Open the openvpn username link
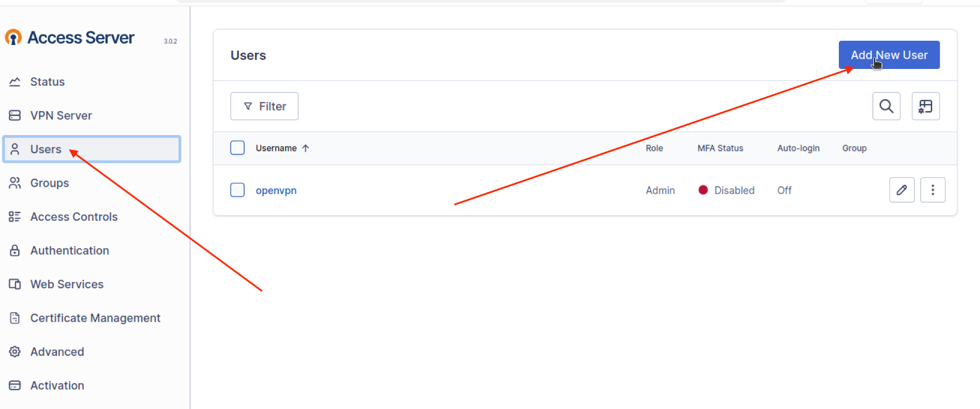This screenshot has width=980, height=409. [x=276, y=191]
